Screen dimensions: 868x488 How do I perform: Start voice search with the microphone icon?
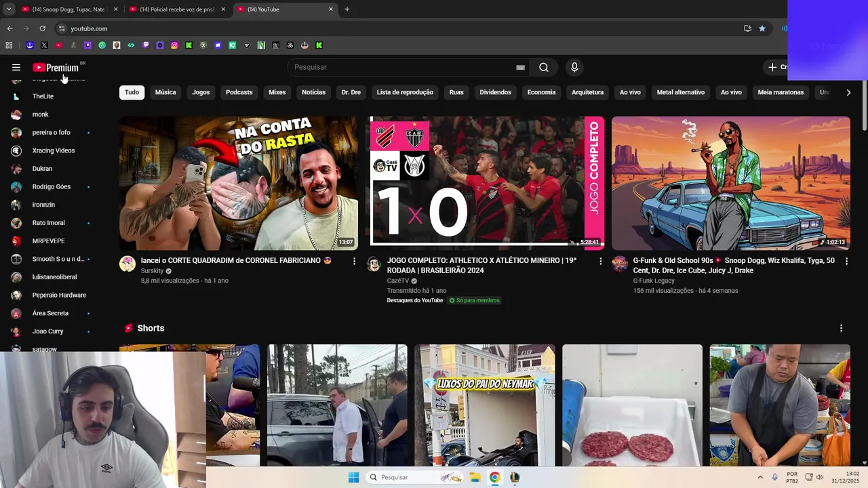click(574, 67)
